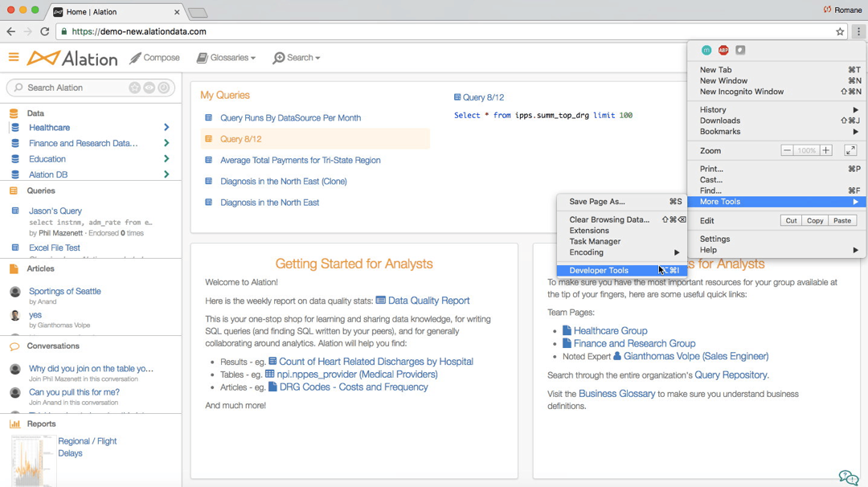Image resolution: width=868 pixels, height=487 pixels.
Task: Click the Education database icon
Action: pos(15,159)
